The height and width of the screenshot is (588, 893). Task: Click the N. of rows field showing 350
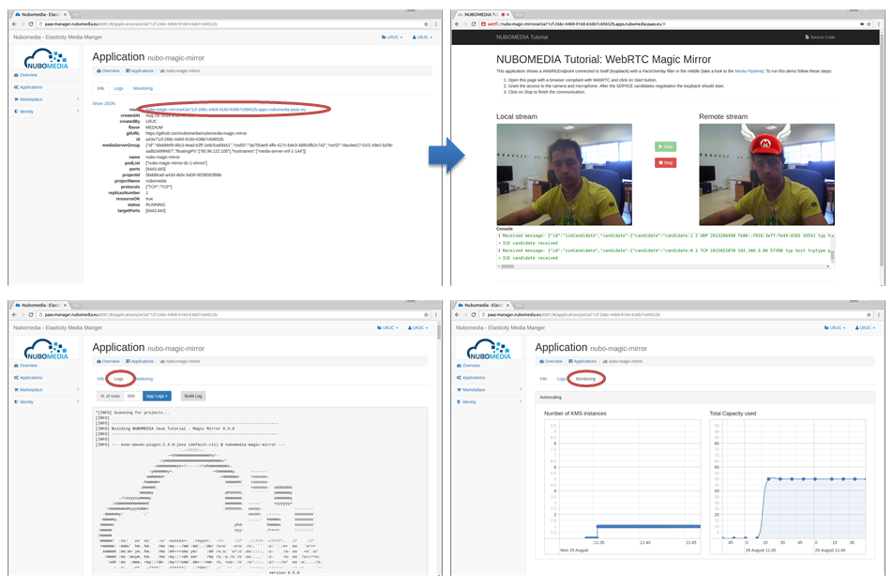(131, 396)
